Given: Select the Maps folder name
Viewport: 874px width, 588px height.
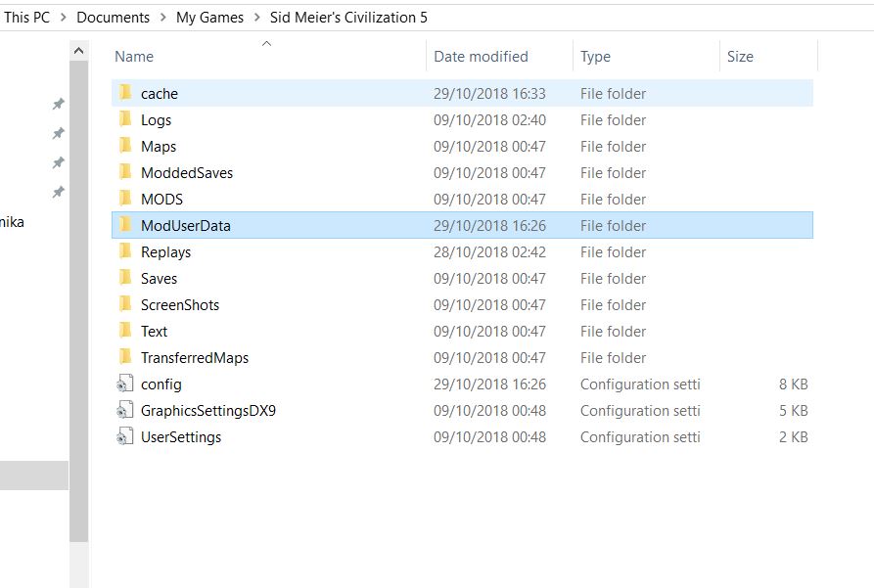Looking at the screenshot, I should point(159,146).
